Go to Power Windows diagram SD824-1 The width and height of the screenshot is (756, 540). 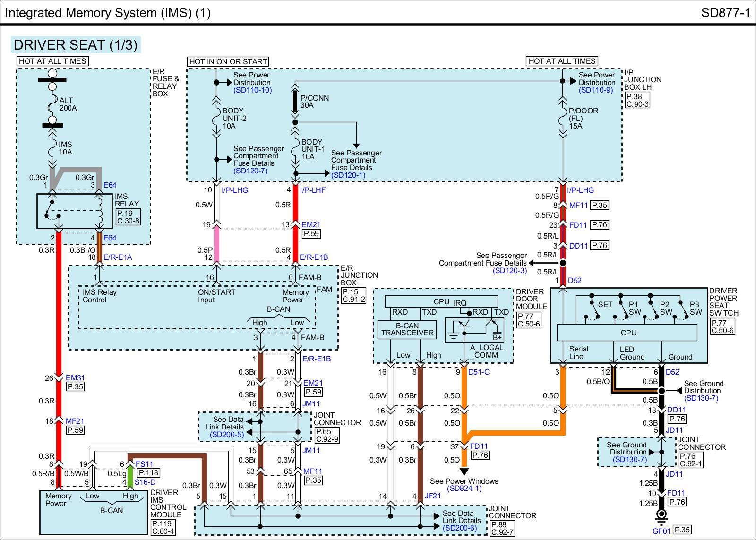point(464,489)
